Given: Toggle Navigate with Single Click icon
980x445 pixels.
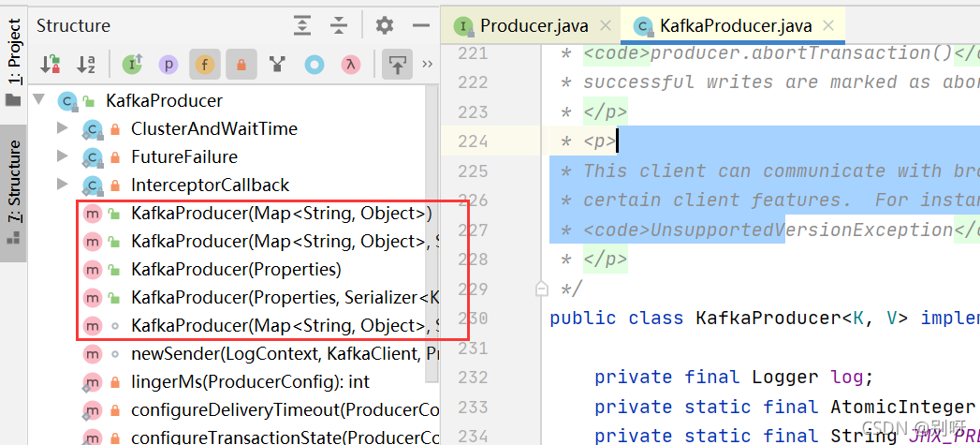Looking at the screenshot, I should coord(398,64).
